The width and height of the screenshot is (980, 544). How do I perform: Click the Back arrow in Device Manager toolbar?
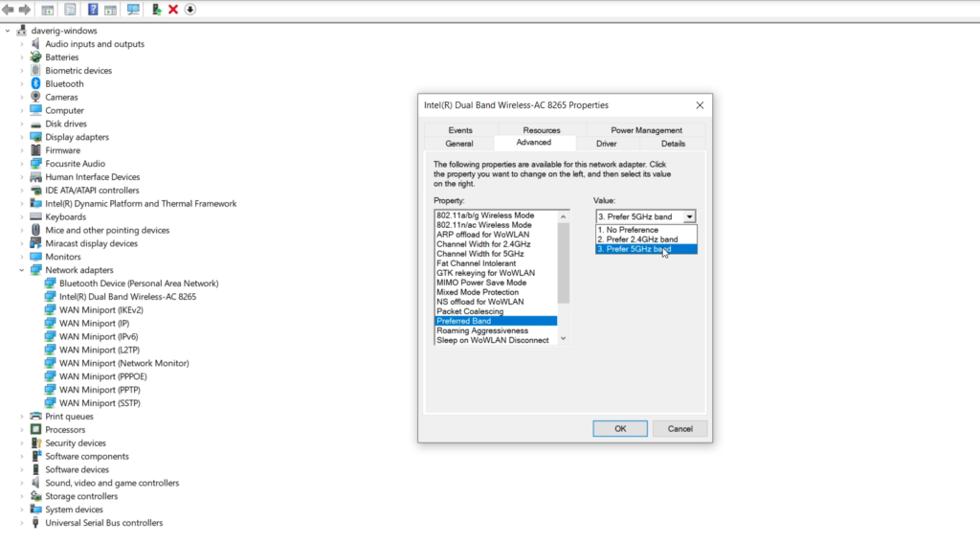point(8,10)
